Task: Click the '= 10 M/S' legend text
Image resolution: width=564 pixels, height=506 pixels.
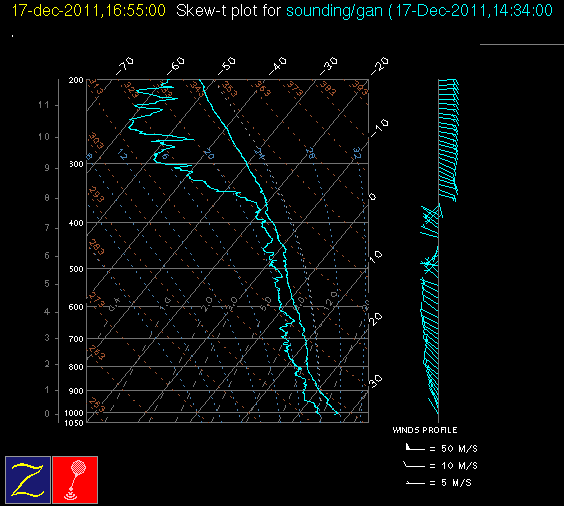Action: point(454,466)
